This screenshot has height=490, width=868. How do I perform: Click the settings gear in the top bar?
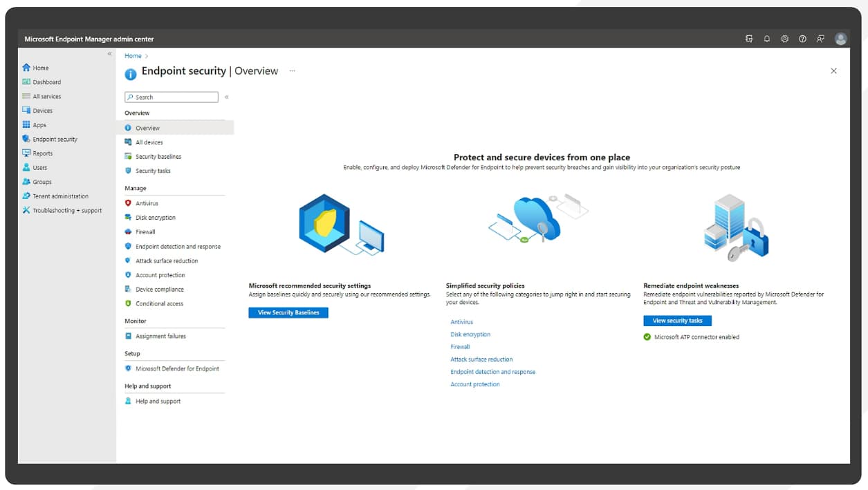coord(784,39)
